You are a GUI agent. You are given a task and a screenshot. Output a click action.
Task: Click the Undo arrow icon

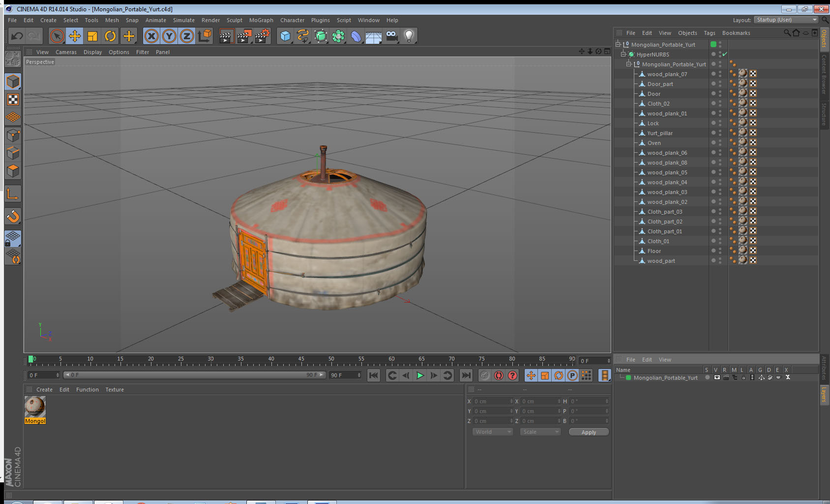point(17,36)
